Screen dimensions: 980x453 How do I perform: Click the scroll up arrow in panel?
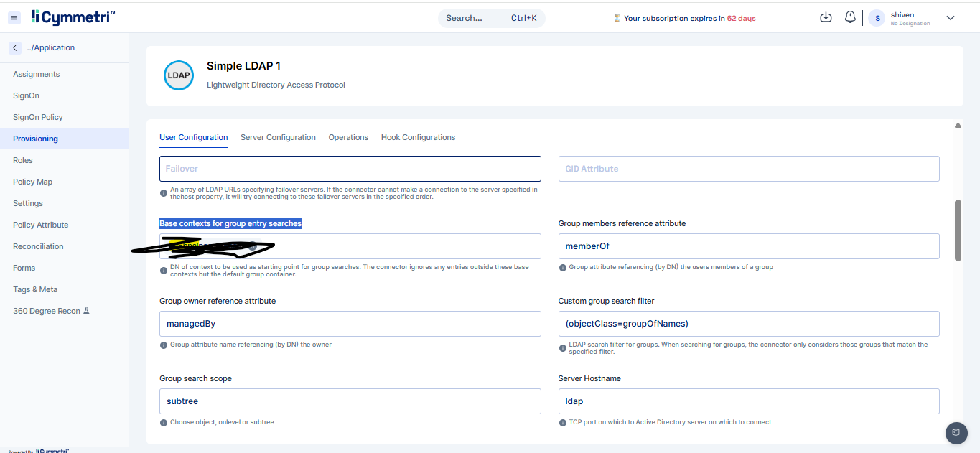[x=958, y=126]
